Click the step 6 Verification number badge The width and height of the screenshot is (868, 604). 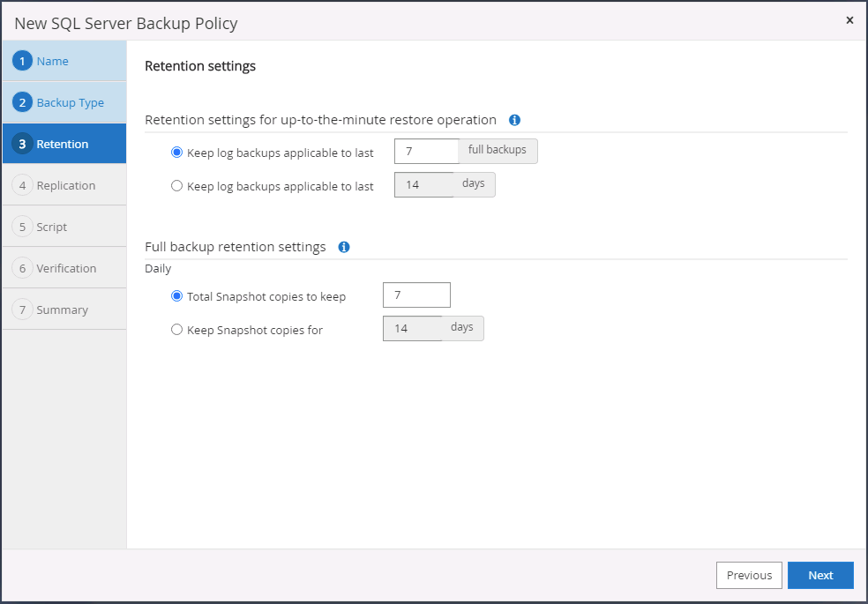coord(22,268)
